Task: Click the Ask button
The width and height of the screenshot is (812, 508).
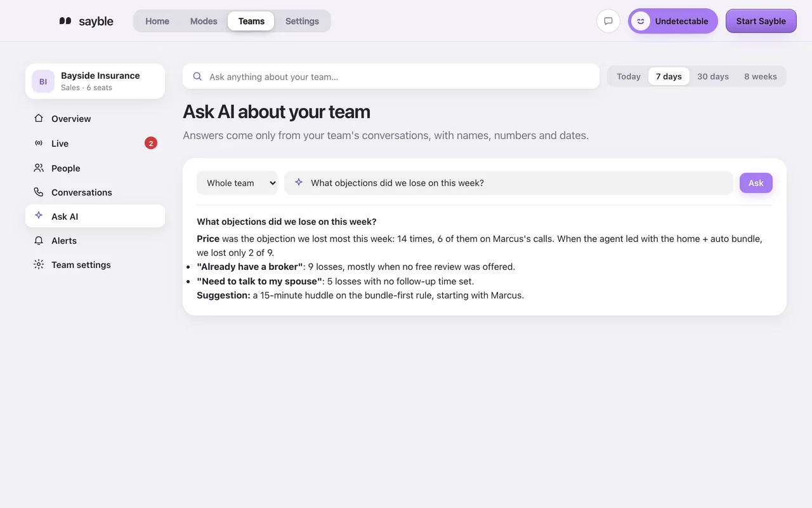Action: [x=756, y=183]
